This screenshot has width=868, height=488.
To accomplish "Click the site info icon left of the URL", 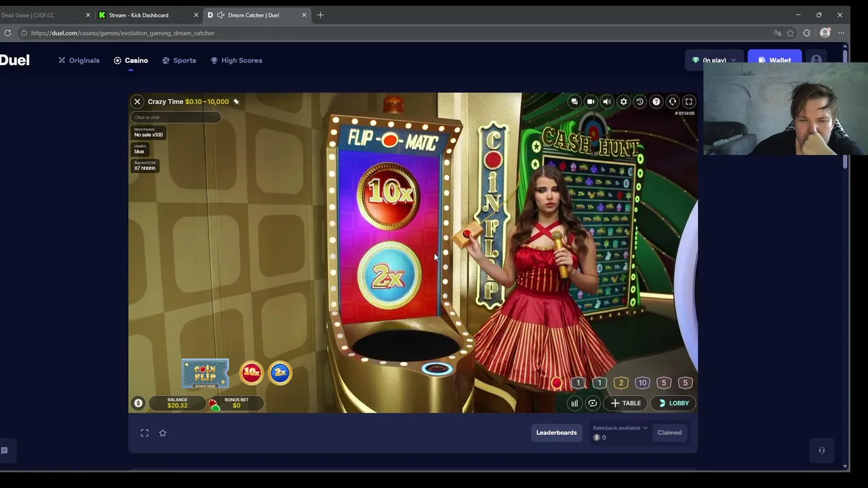I will [x=24, y=33].
